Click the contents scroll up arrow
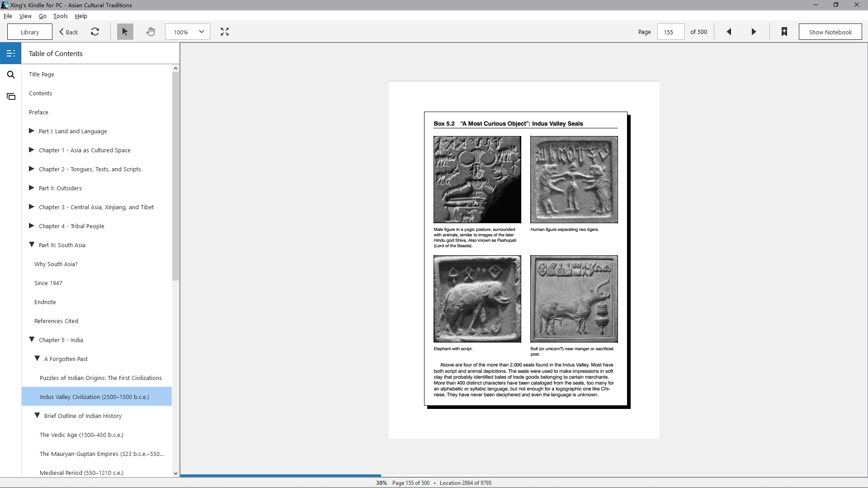 [175, 68]
